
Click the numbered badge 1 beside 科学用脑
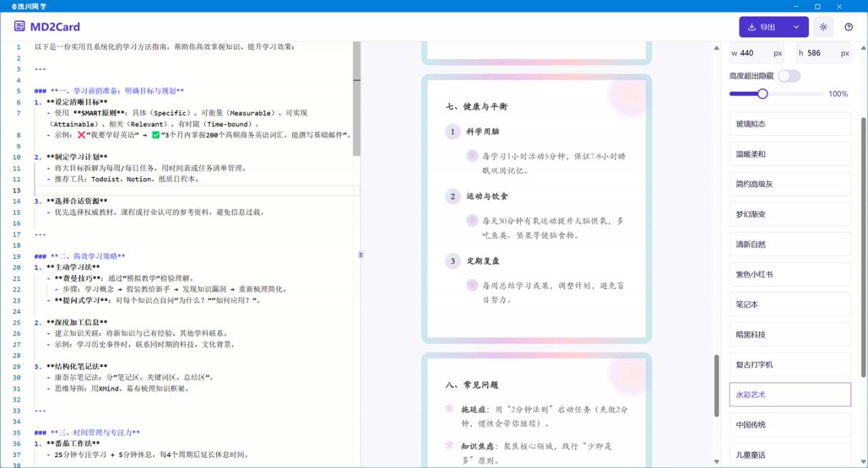tap(453, 132)
